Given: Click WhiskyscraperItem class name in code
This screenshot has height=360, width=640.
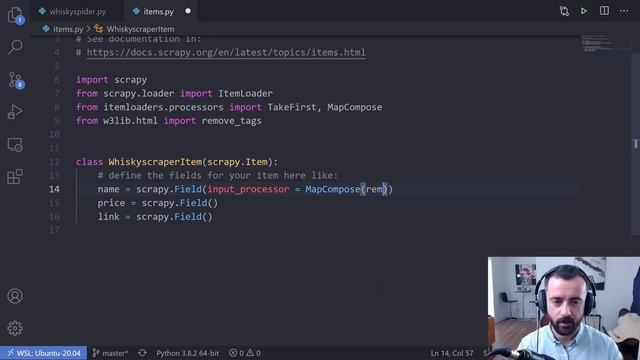Looking at the screenshot, I should [x=155, y=162].
